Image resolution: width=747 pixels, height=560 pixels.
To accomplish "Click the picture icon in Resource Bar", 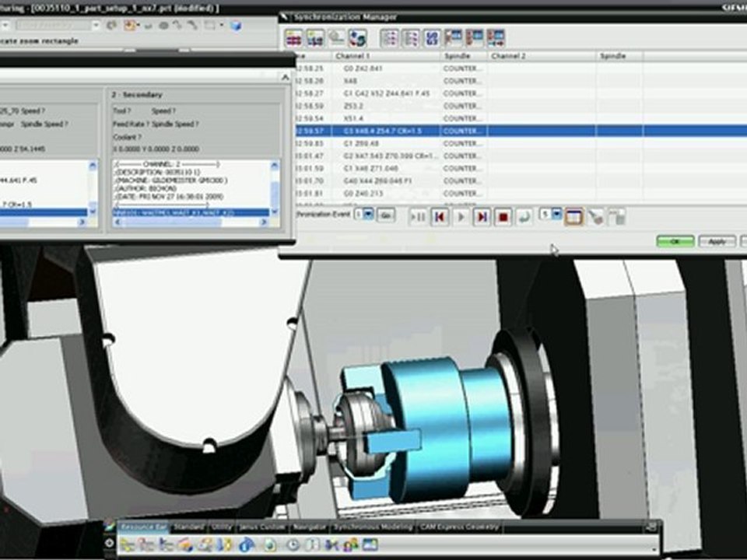I will pyautogui.click(x=370, y=544).
